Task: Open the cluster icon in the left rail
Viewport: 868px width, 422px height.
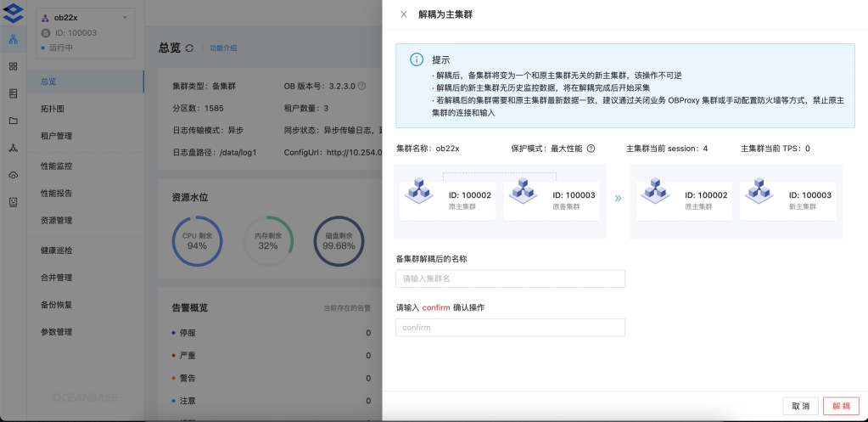Action: [14, 39]
